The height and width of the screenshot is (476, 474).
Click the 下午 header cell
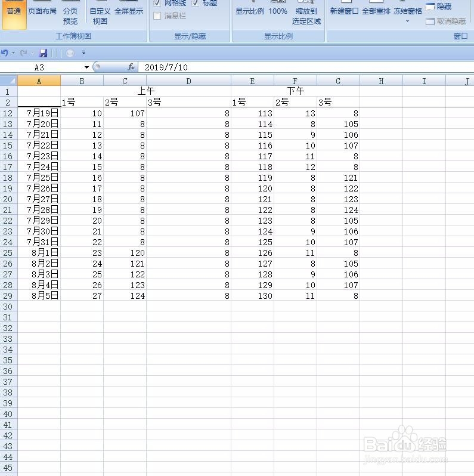[x=295, y=91]
